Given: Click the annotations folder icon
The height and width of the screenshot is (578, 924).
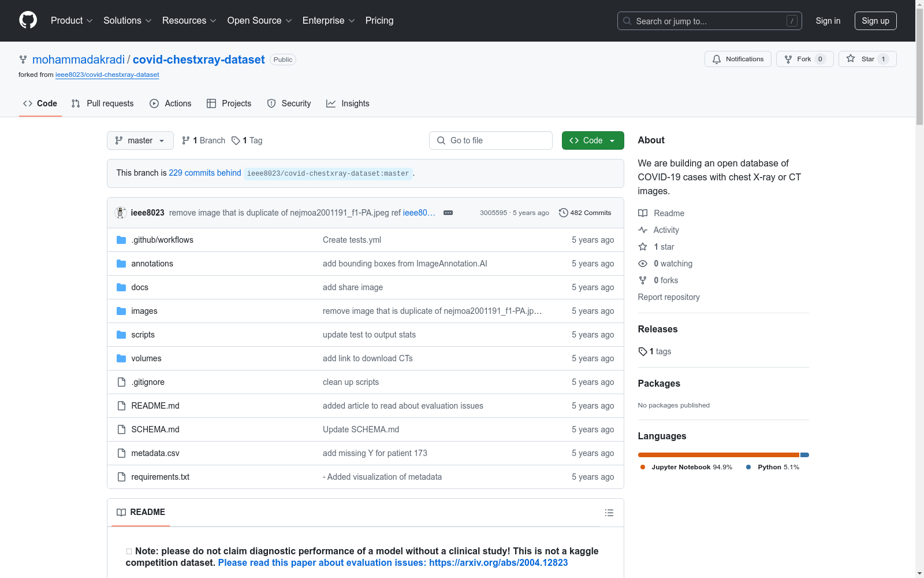Looking at the screenshot, I should pos(121,264).
